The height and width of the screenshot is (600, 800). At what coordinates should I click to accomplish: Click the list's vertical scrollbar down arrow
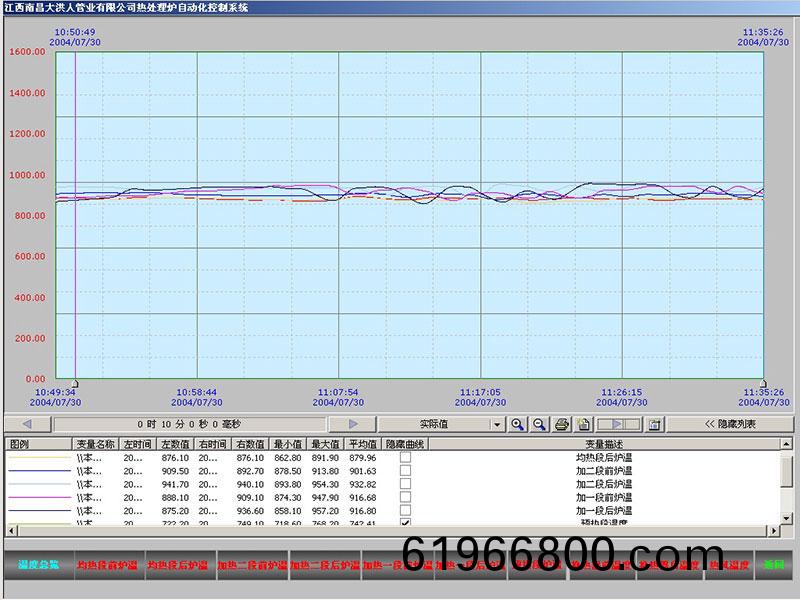pyautogui.click(x=787, y=519)
